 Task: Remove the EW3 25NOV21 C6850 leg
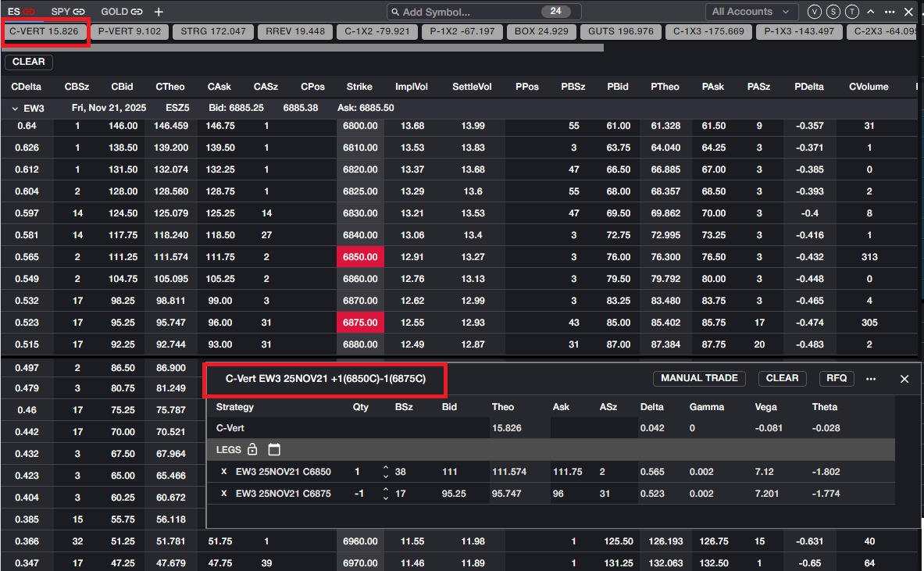[x=224, y=472]
